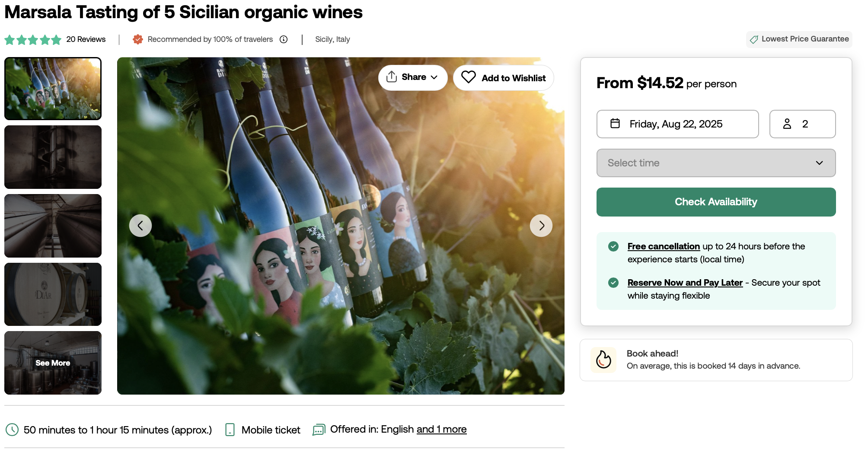The image size is (868, 459).
Task: Click the person icon in travelers field
Action: 787,124
